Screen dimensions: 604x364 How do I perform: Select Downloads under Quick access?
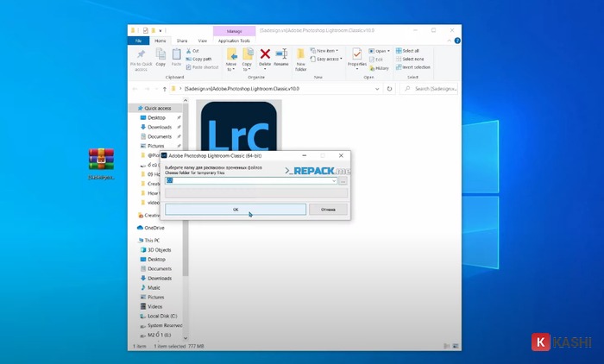(x=160, y=127)
